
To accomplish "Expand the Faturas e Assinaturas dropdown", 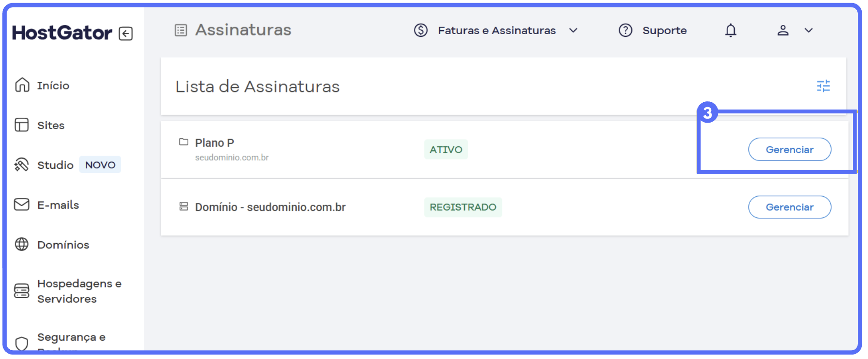I will 573,31.
